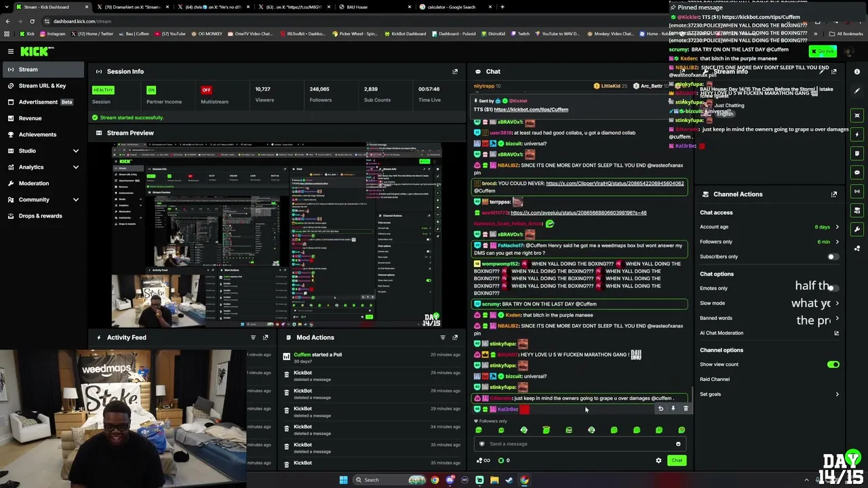Select the wrench icon in right sidebar

point(857,229)
